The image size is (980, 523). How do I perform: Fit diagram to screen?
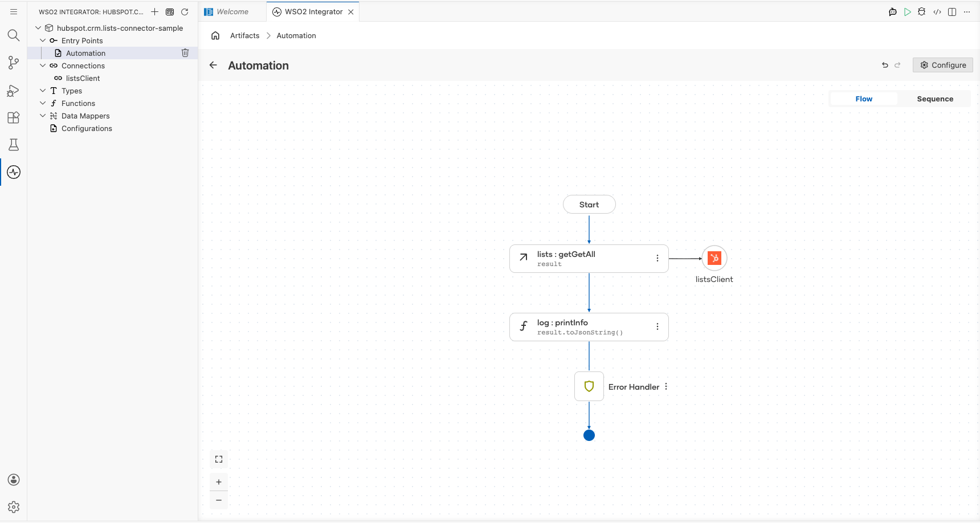pyautogui.click(x=219, y=459)
